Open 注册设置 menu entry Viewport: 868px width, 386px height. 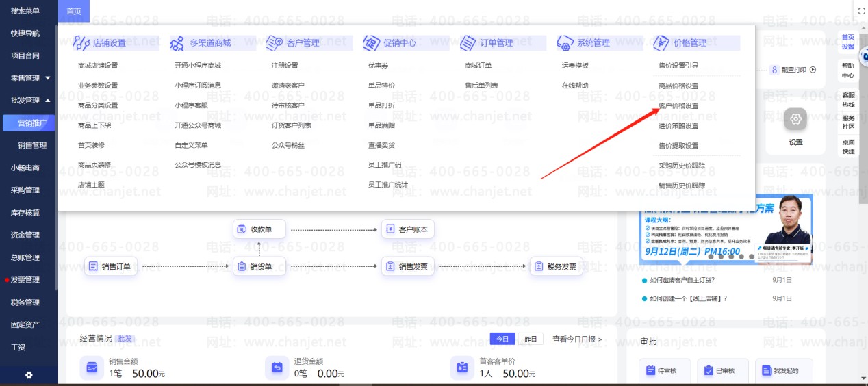285,66
